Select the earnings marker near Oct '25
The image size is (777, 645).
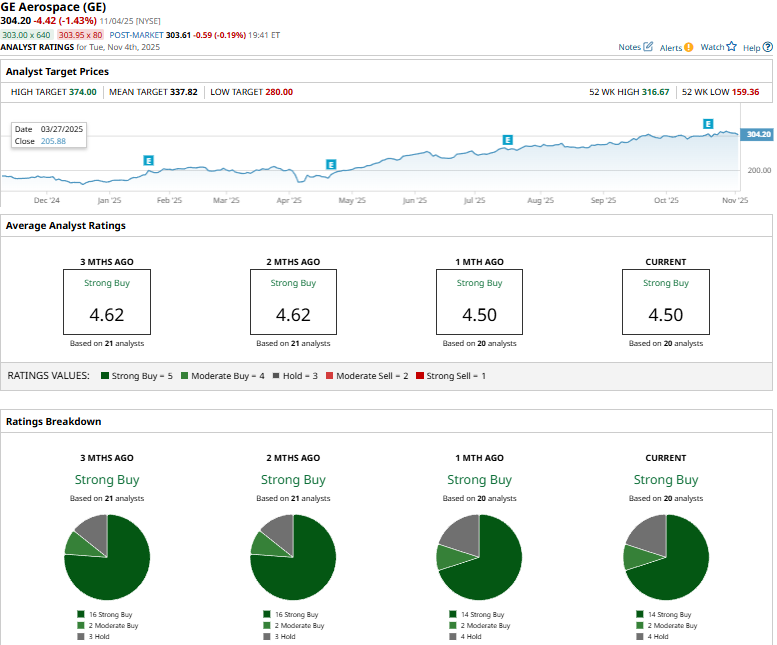(x=708, y=124)
